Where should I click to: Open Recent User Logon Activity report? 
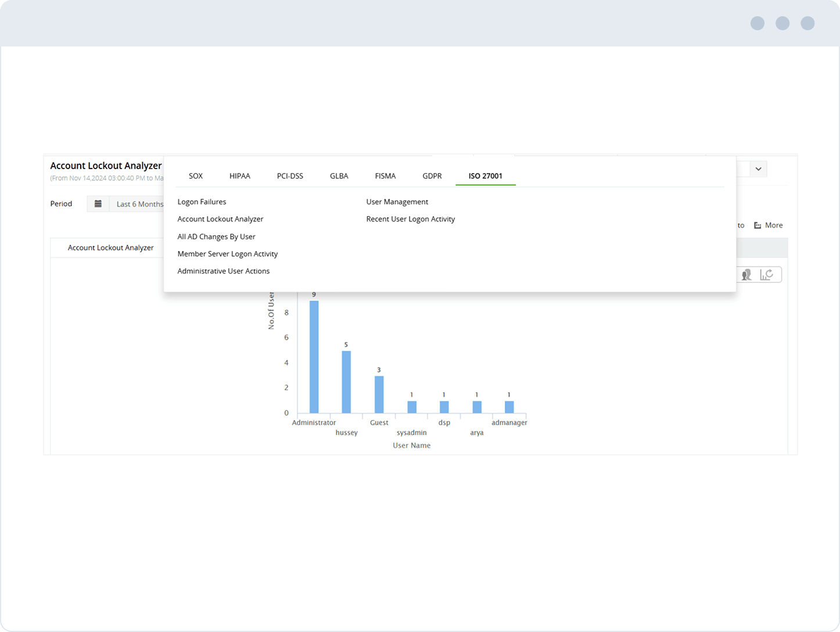(x=411, y=219)
